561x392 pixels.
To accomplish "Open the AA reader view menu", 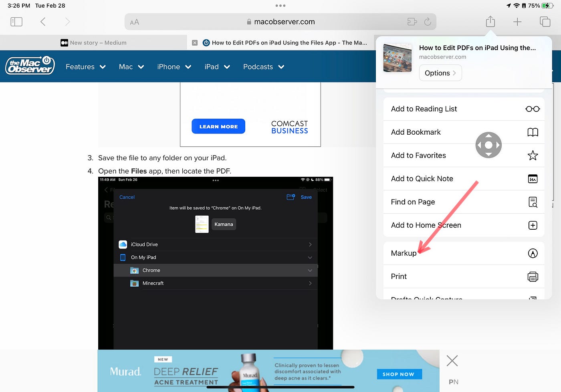I will pyautogui.click(x=135, y=22).
